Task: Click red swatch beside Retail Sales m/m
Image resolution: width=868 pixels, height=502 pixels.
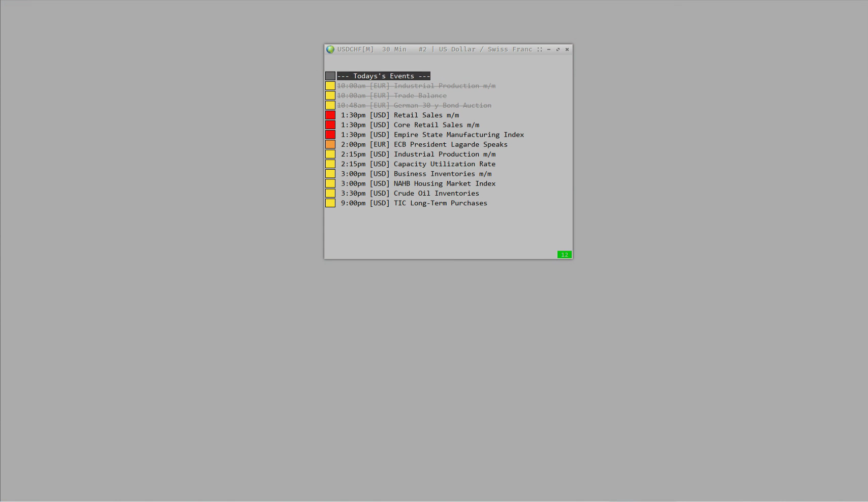Action: 330,115
